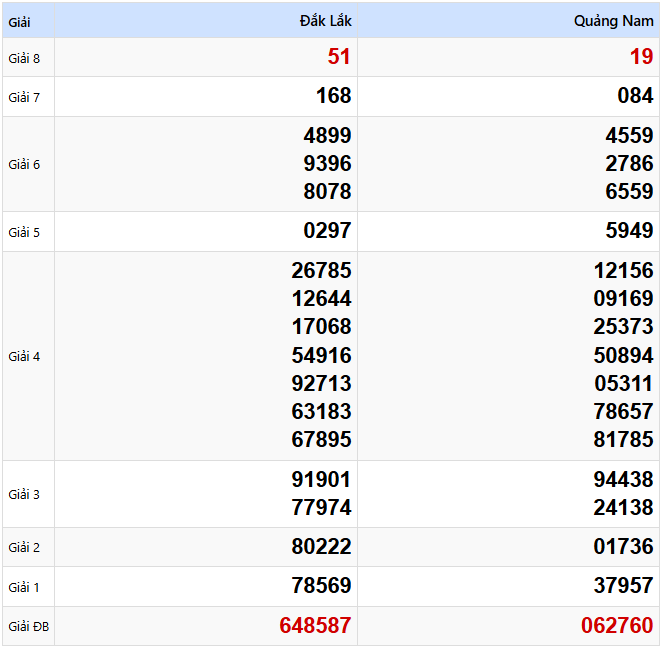Click red number 51 under Đắk Lắk
This screenshot has height=649, width=662.
coord(339,57)
